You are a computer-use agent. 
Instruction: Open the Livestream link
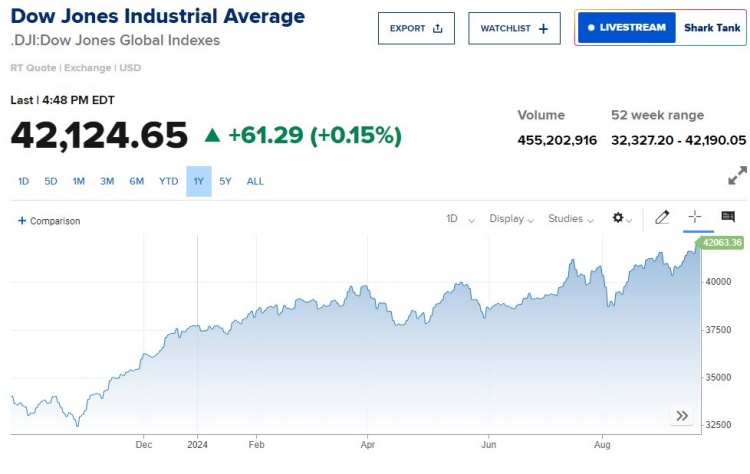[x=626, y=28]
